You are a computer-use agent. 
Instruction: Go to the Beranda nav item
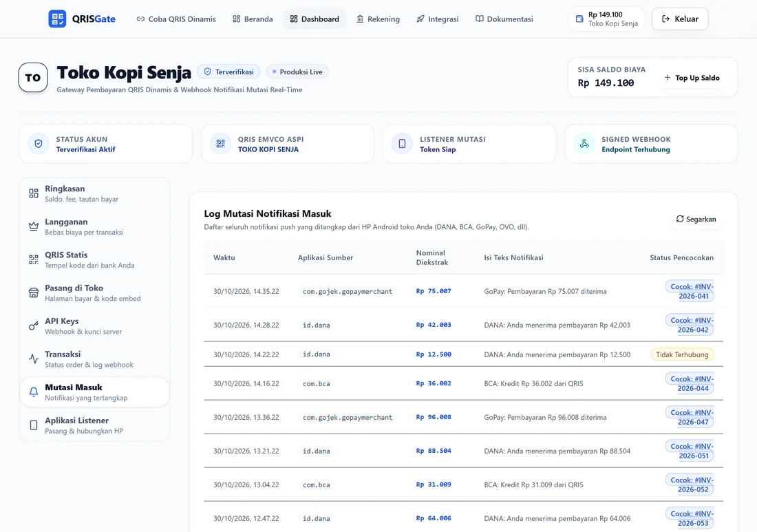pyautogui.click(x=253, y=19)
